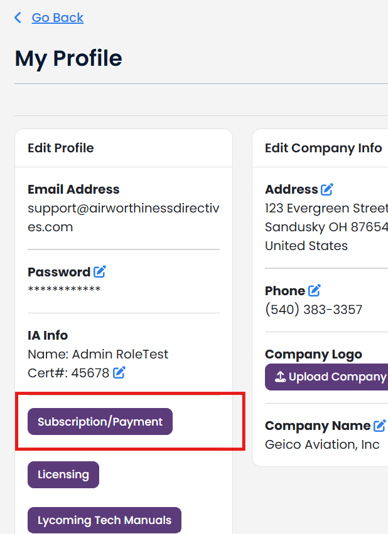The width and height of the screenshot is (388, 534).
Task: Click the masked password asterisks
Action: pyautogui.click(x=64, y=289)
